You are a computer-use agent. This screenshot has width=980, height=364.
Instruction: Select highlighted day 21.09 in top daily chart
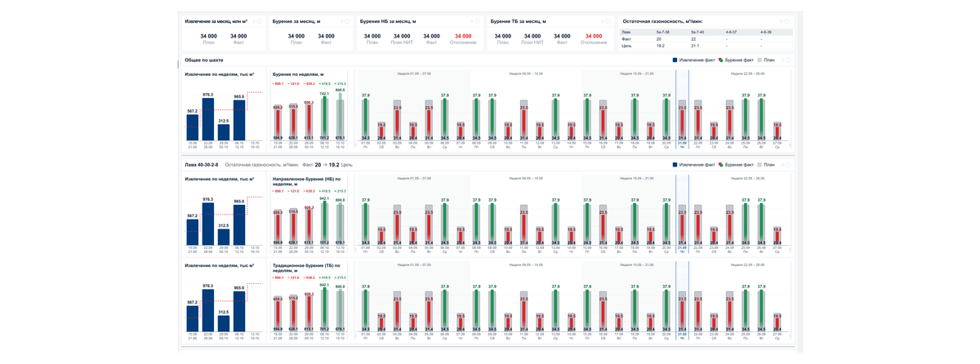(682, 139)
